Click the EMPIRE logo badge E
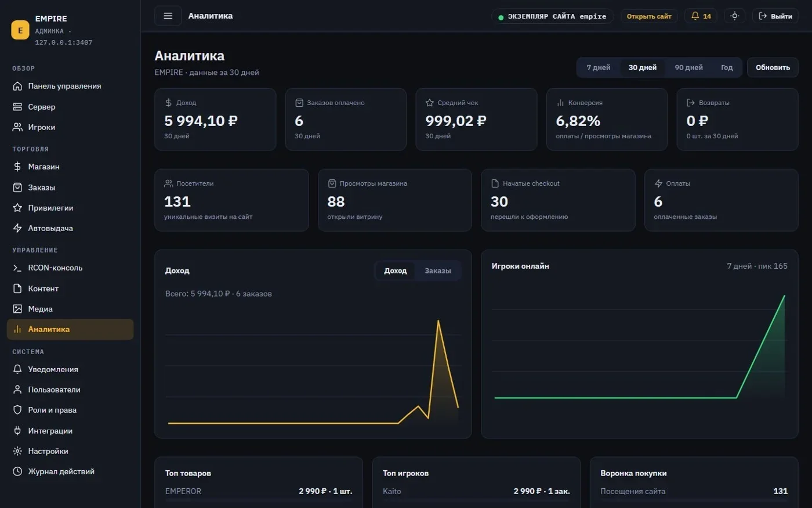The image size is (812, 508). coord(20,30)
